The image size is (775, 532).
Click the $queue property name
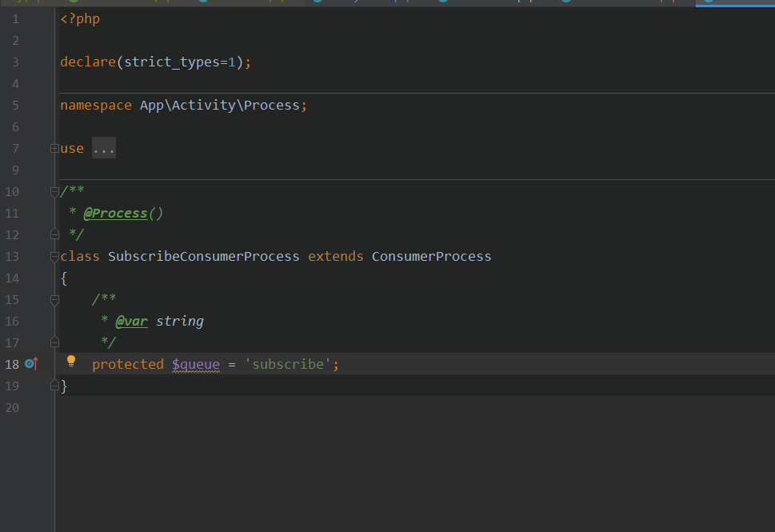[x=196, y=364]
